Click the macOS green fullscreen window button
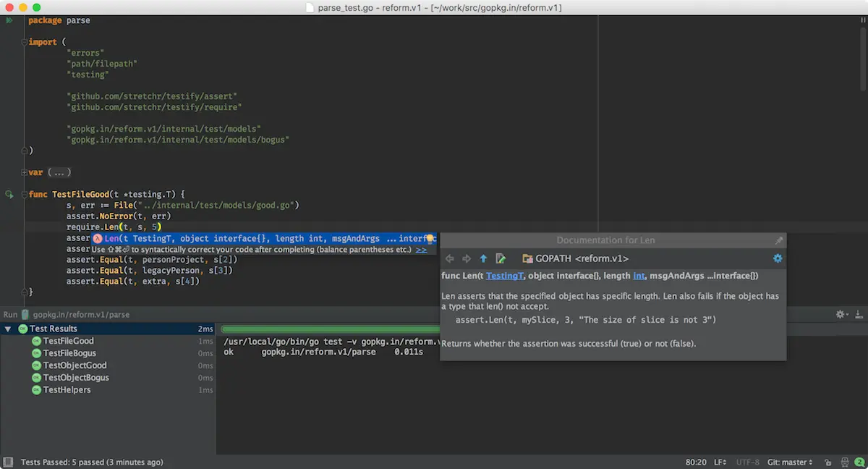 click(38, 7)
